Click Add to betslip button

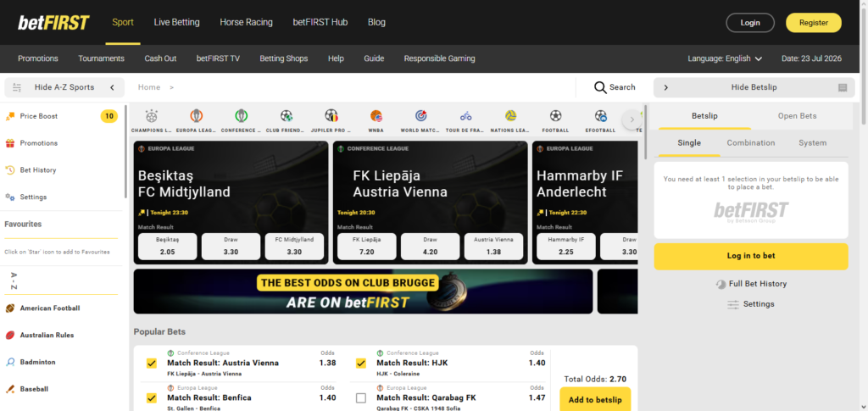(x=595, y=399)
